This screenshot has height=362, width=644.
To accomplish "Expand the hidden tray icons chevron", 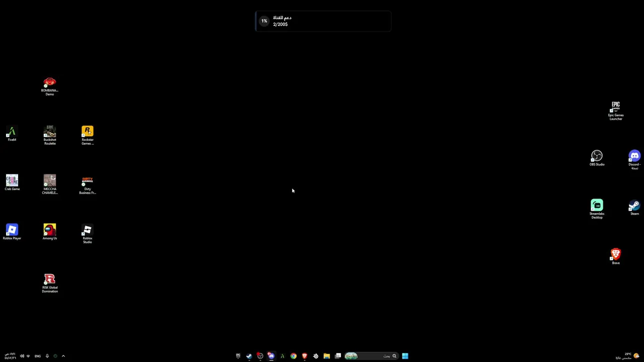I will [x=63, y=356].
